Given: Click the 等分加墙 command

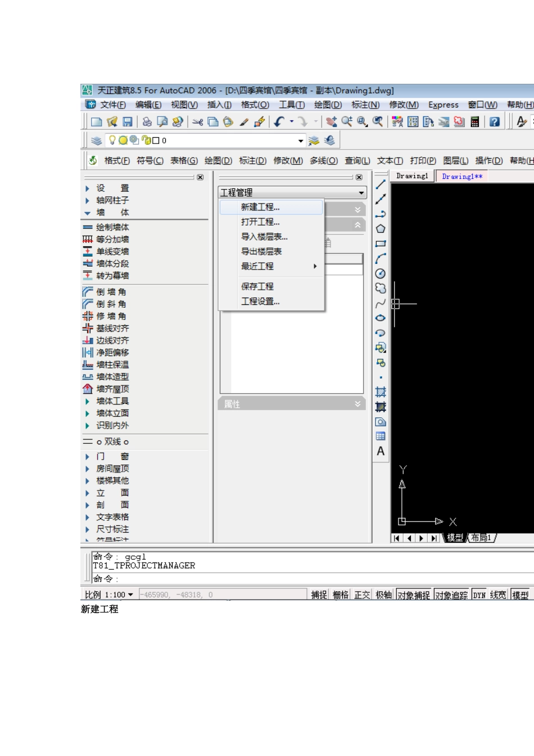Looking at the screenshot, I should (x=106, y=239).
